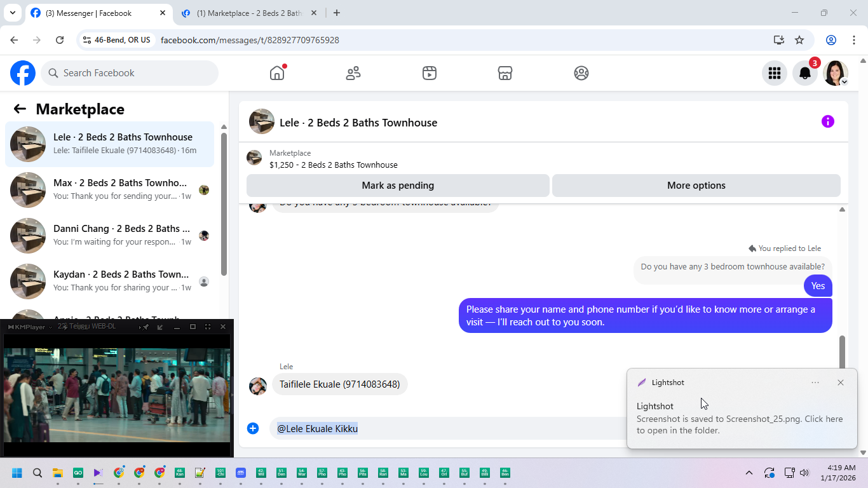The width and height of the screenshot is (868, 488).
Task: Open the Windows Start menu
Action: (x=17, y=473)
